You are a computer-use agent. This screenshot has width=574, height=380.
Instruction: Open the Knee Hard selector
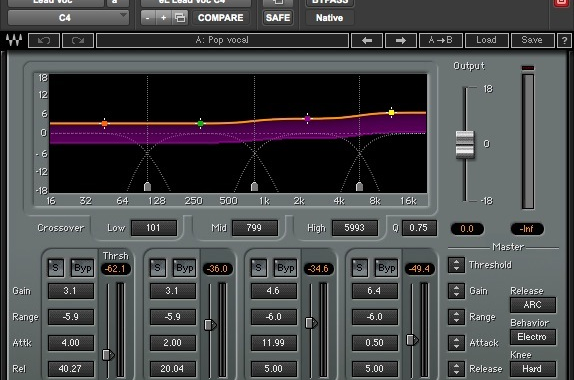coord(533,369)
